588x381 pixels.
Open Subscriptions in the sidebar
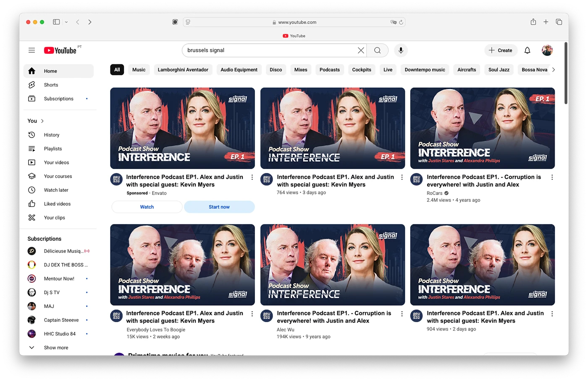[59, 99]
